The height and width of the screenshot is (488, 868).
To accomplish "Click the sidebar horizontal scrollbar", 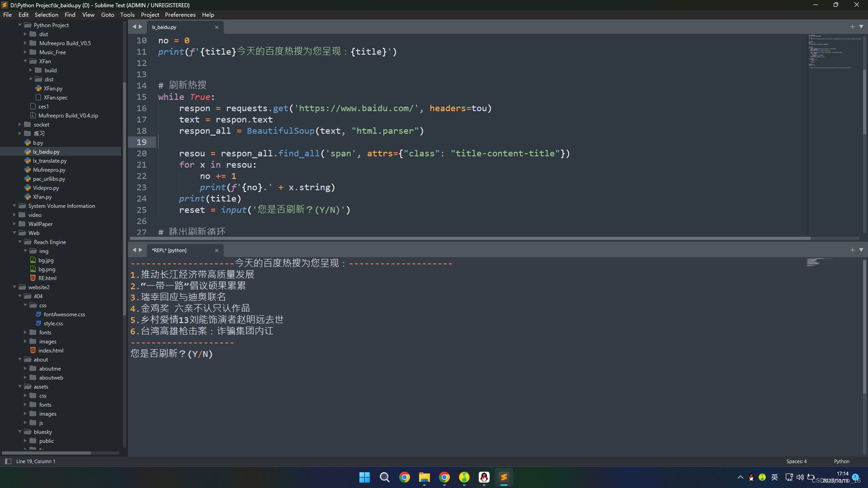I will pos(46,453).
